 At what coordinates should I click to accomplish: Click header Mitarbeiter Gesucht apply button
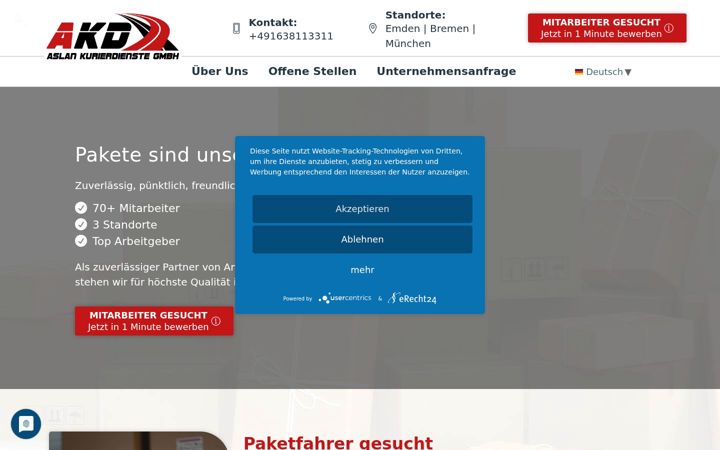pos(607,28)
